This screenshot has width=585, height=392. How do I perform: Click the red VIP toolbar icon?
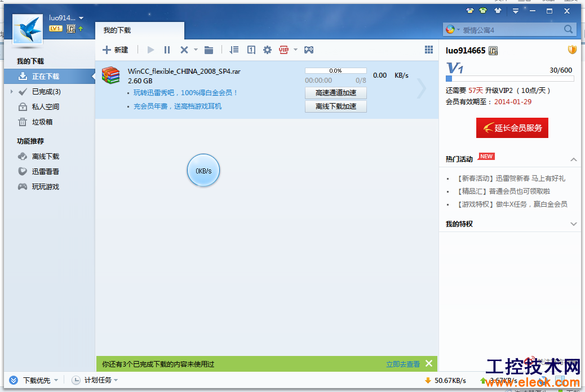coord(284,50)
